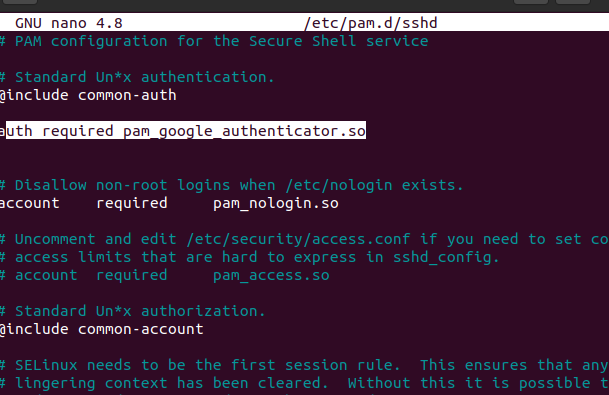This screenshot has width=609, height=395.
Task: Click the empty line below the highlighted auth line
Action: click(x=304, y=149)
